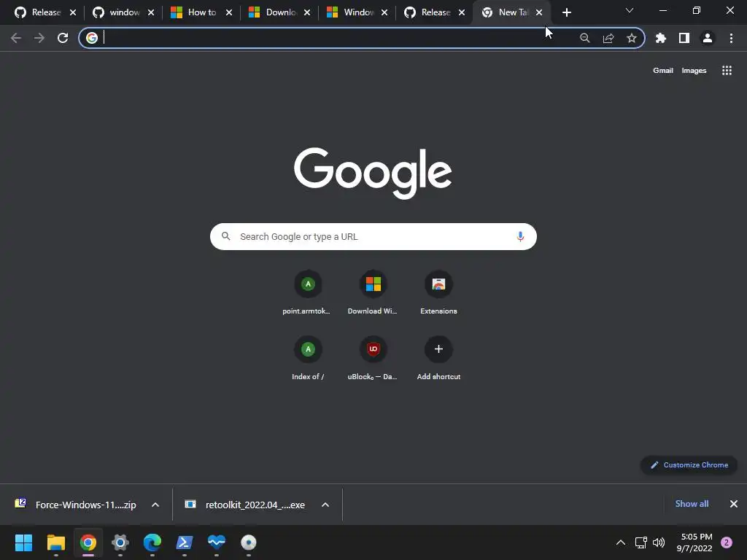Add a new shortcut tile
The width and height of the screenshot is (747, 560).
438,357
